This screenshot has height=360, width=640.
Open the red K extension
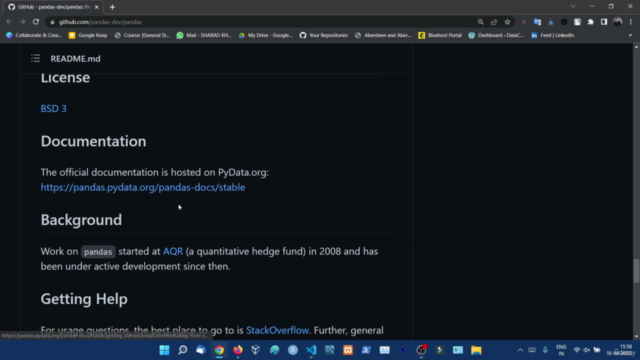(524, 22)
